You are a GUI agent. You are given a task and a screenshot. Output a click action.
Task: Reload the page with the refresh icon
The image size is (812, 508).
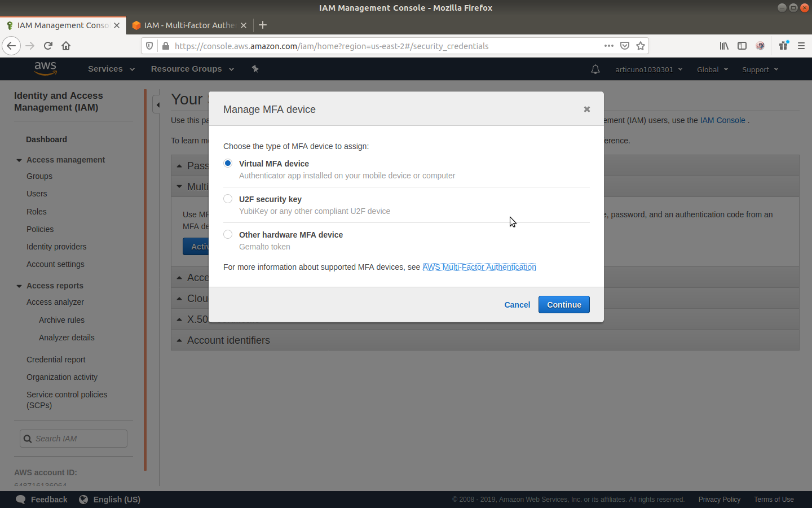click(x=48, y=46)
